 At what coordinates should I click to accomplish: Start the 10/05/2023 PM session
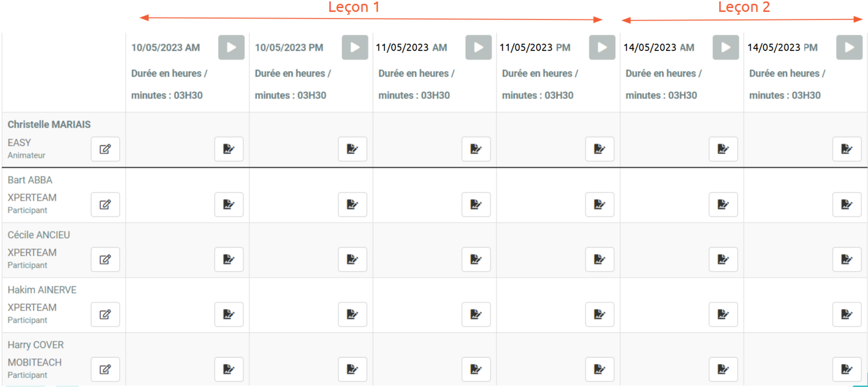coord(355,47)
